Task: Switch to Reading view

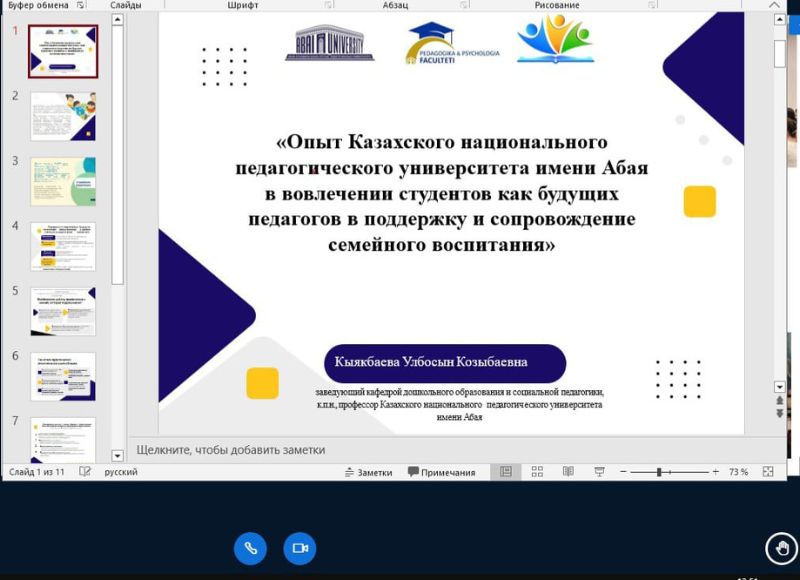Action: pos(568,472)
